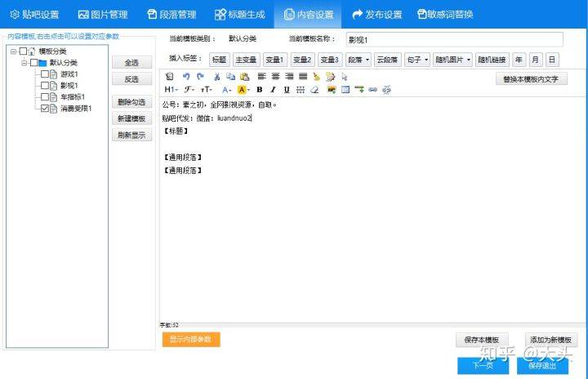588x379 pixels.
Task: Click 保存本模板 button
Action: click(x=483, y=340)
